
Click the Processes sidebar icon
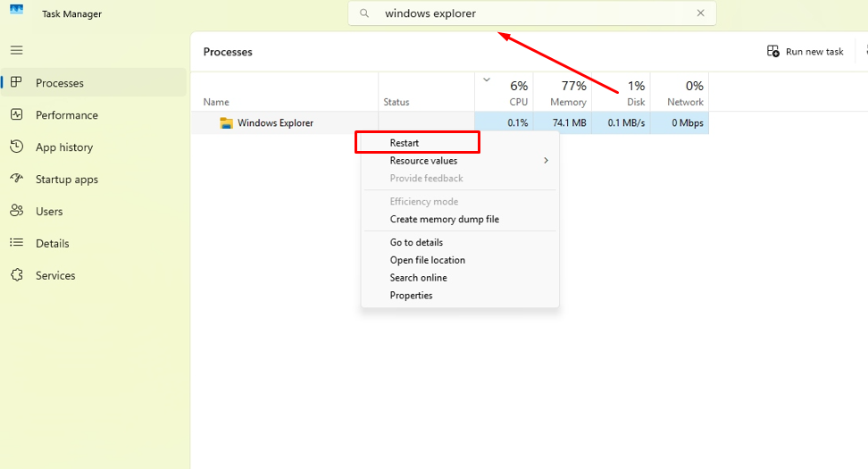click(17, 82)
